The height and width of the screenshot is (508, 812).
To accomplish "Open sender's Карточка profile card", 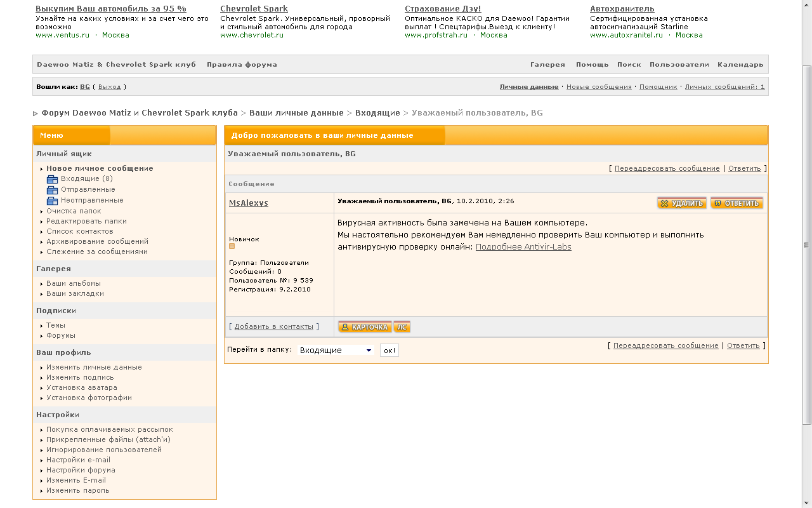I will (x=364, y=327).
